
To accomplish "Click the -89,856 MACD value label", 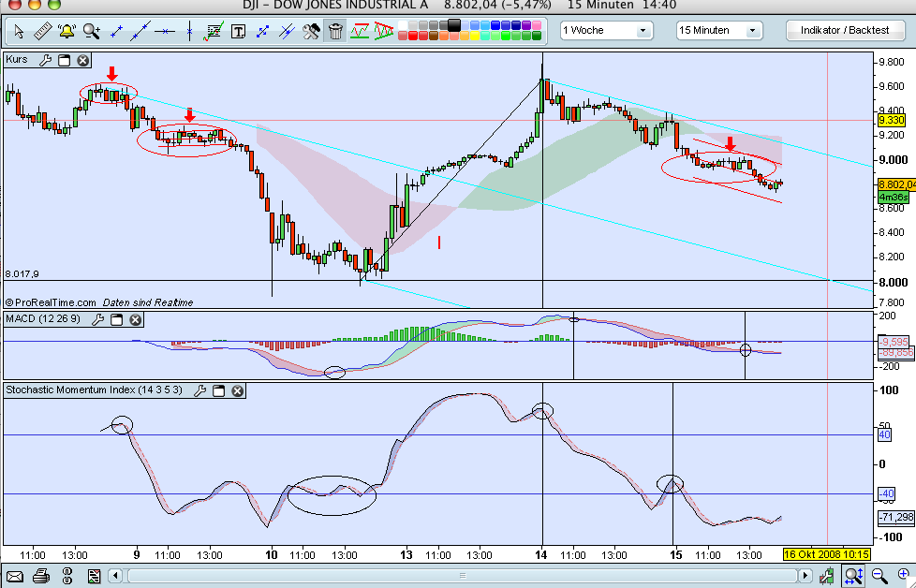I will click(x=896, y=353).
